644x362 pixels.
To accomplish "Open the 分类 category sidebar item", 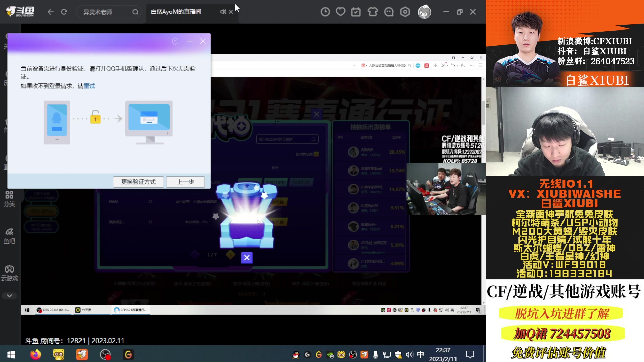I will (9, 199).
